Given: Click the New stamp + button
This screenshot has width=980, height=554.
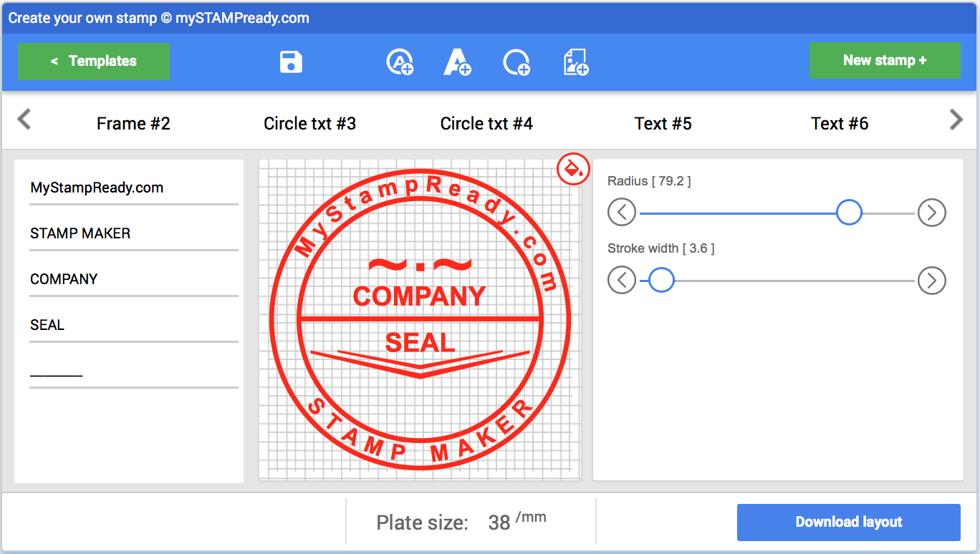Looking at the screenshot, I should click(x=885, y=60).
